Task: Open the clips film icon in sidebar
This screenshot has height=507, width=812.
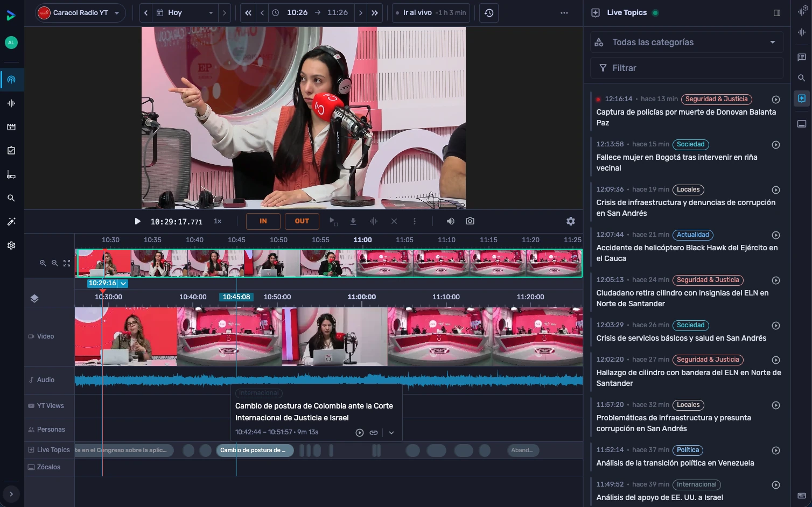Action: click(x=11, y=127)
